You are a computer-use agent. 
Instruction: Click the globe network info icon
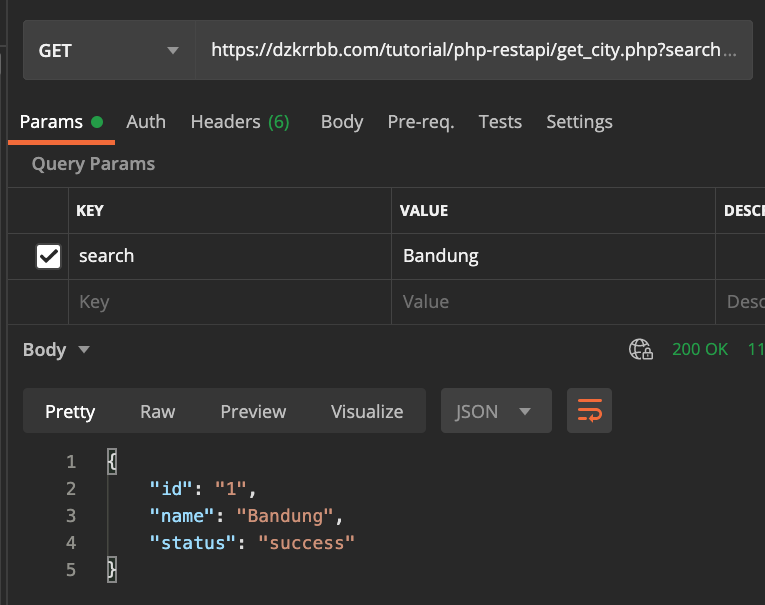640,349
